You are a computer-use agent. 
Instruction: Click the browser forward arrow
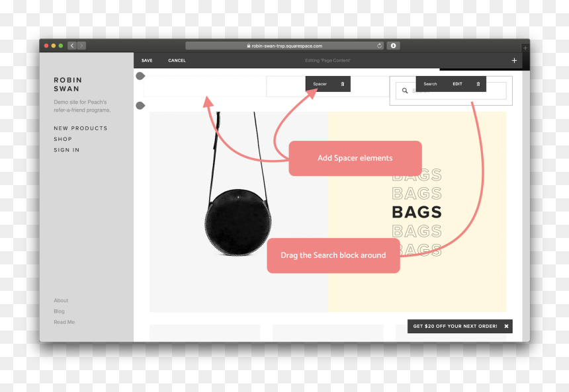81,46
